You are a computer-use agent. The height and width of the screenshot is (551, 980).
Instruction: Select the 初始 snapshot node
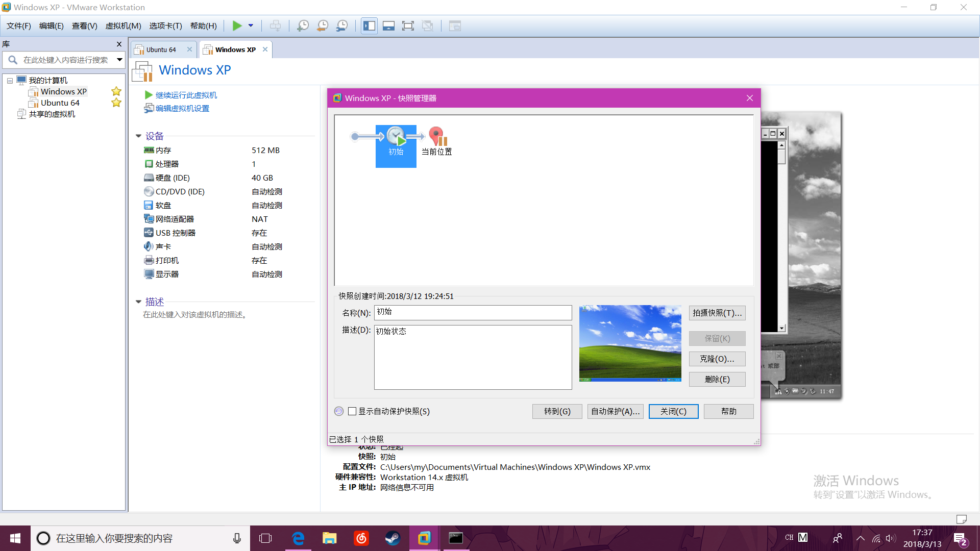pyautogui.click(x=396, y=146)
